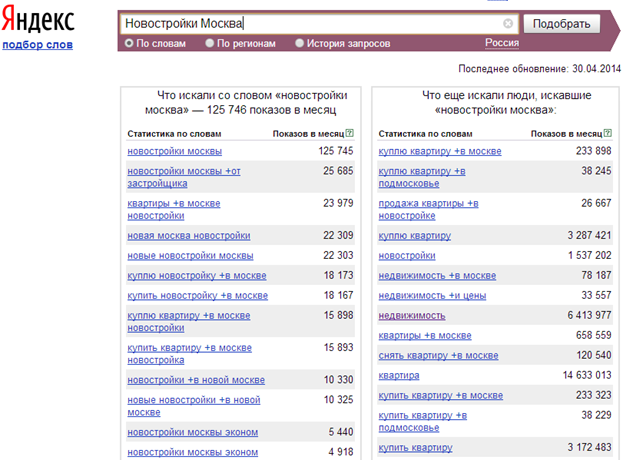Open 'купить квартиру +в москве' link
This screenshot has width=623, height=460.
(x=441, y=396)
